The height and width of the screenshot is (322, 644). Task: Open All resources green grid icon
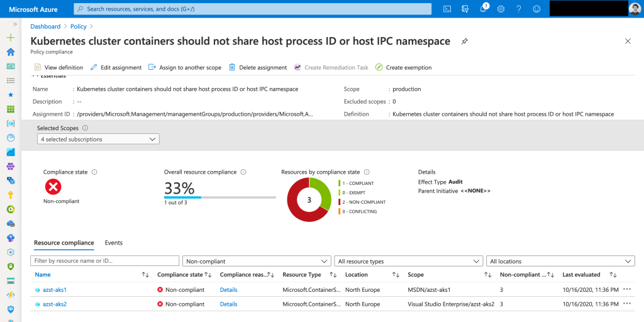[11, 109]
